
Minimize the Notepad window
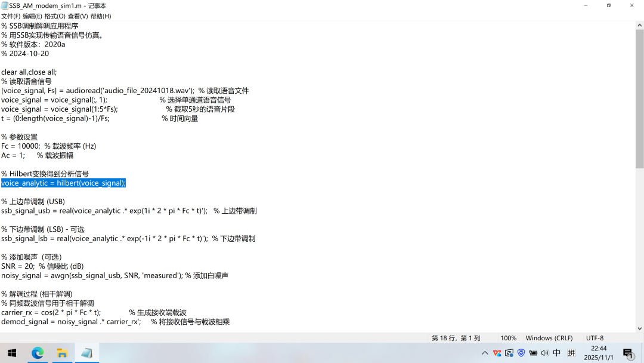(586, 5)
